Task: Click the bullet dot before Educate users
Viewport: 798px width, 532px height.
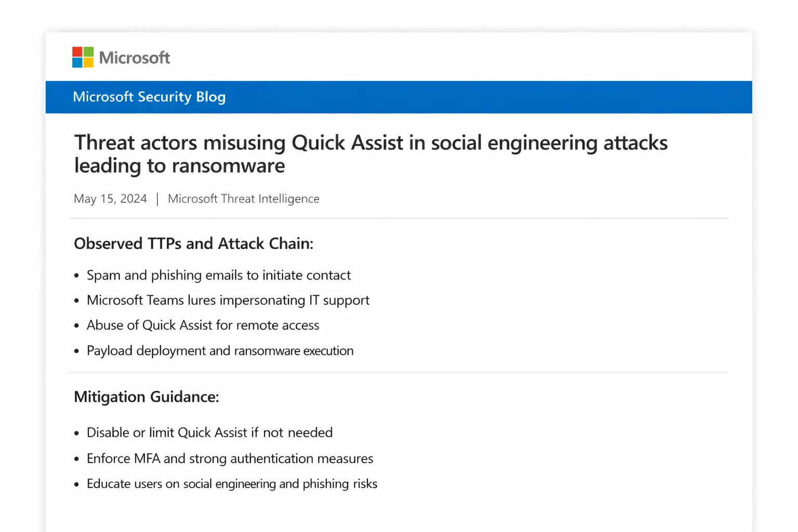Action: (76, 485)
